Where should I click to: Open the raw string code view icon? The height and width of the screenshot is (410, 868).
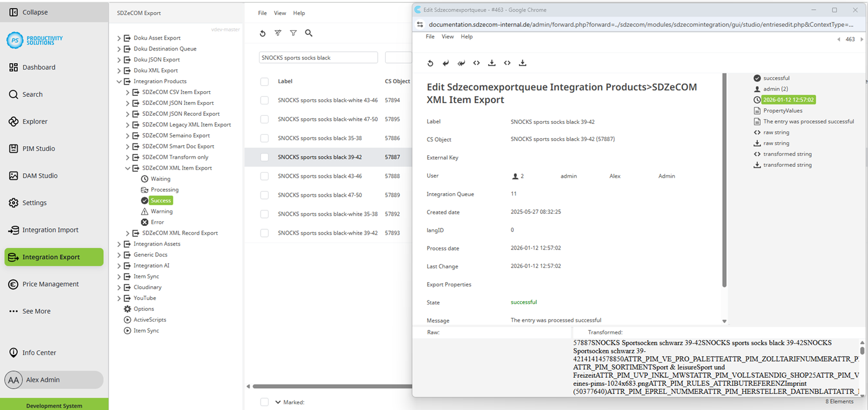pos(476,63)
